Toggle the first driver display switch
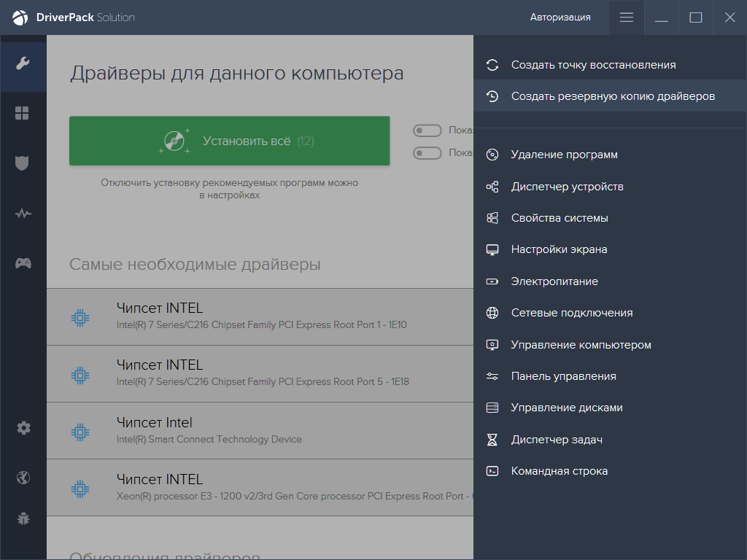747x560 pixels. [427, 130]
